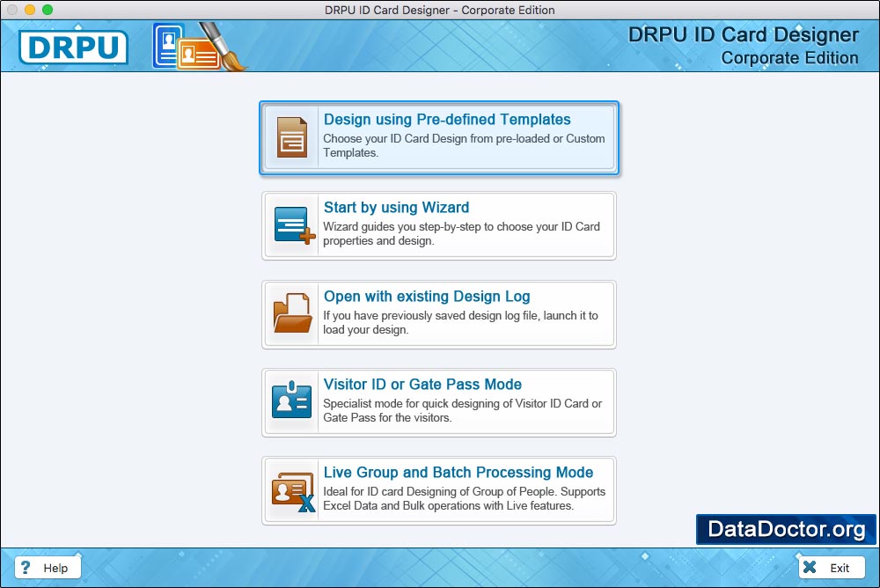The image size is (880, 588).
Task: Click the green maximize window button
Action: (x=48, y=10)
